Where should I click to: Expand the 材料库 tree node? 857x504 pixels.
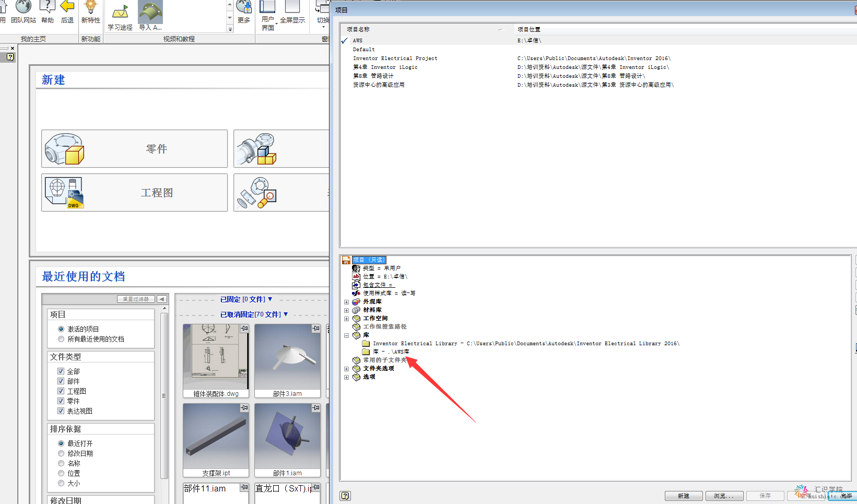pyautogui.click(x=346, y=310)
